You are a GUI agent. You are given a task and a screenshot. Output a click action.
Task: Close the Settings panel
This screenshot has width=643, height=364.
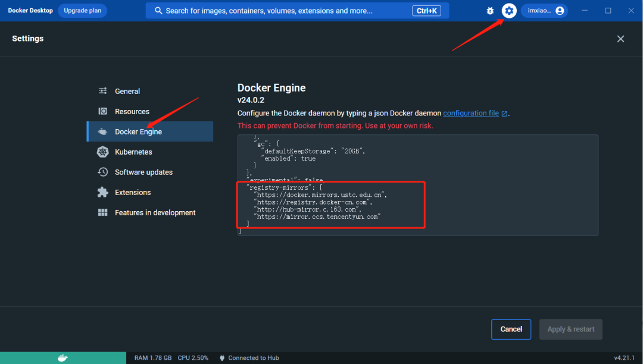620,39
